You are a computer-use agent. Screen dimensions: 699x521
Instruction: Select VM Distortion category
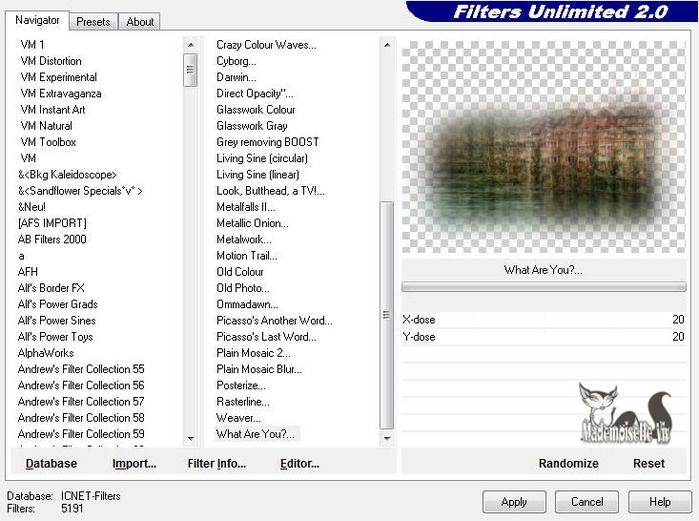51,61
